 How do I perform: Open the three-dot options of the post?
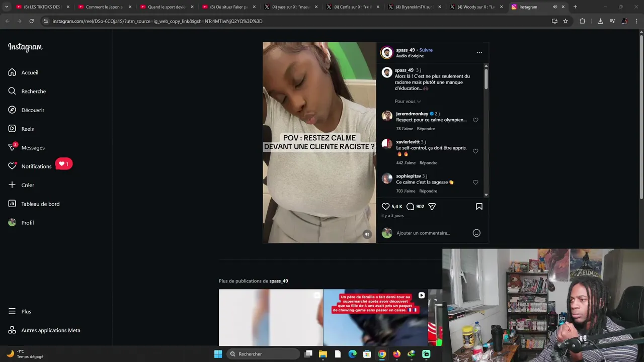coord(479,52)
